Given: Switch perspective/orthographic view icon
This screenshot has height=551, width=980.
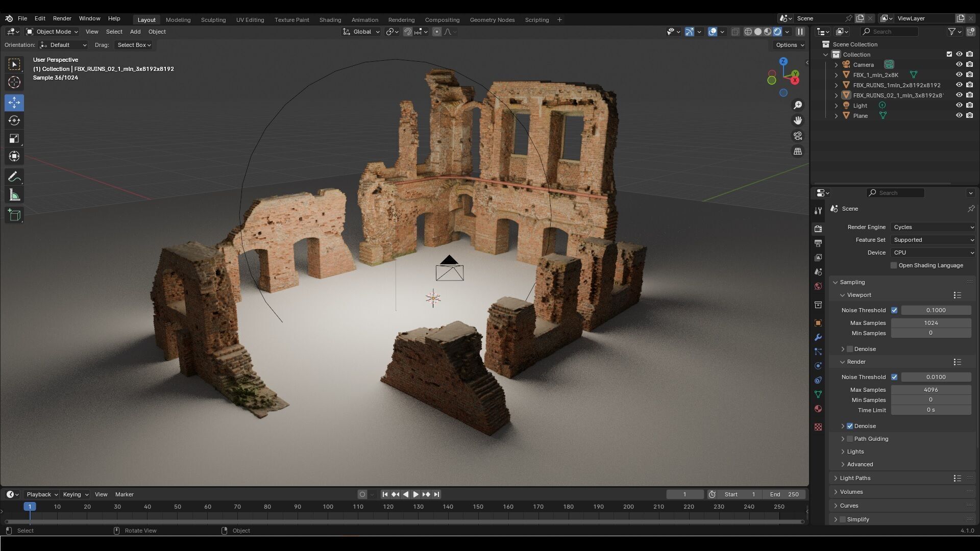Looking at the screenshot, I should click(797, 151).
